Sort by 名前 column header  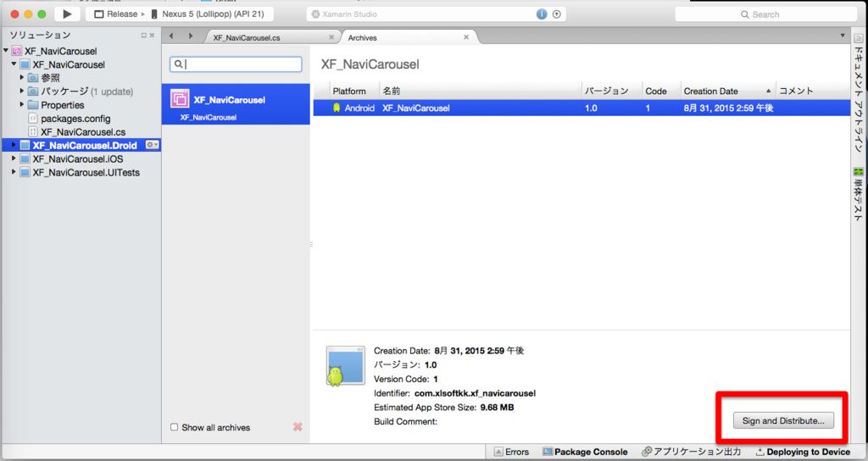pyautogui.click(x=480, y=92)
